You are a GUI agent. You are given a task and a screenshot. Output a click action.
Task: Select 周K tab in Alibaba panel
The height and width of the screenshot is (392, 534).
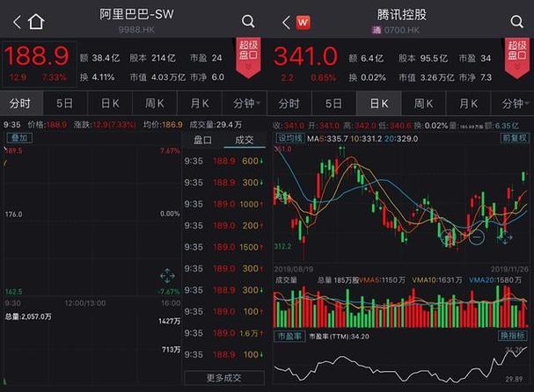155,103
